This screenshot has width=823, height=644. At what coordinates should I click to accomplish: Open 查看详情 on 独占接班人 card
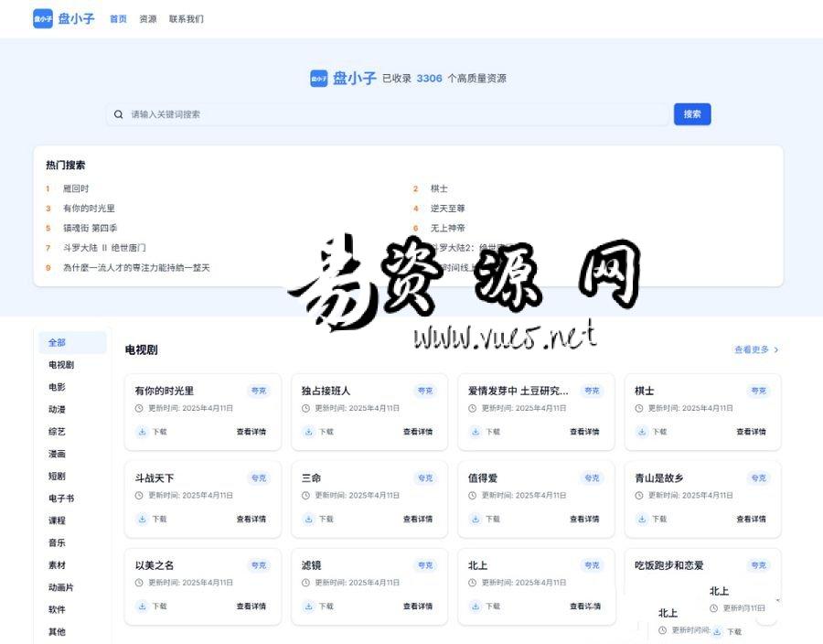(418, 432)
